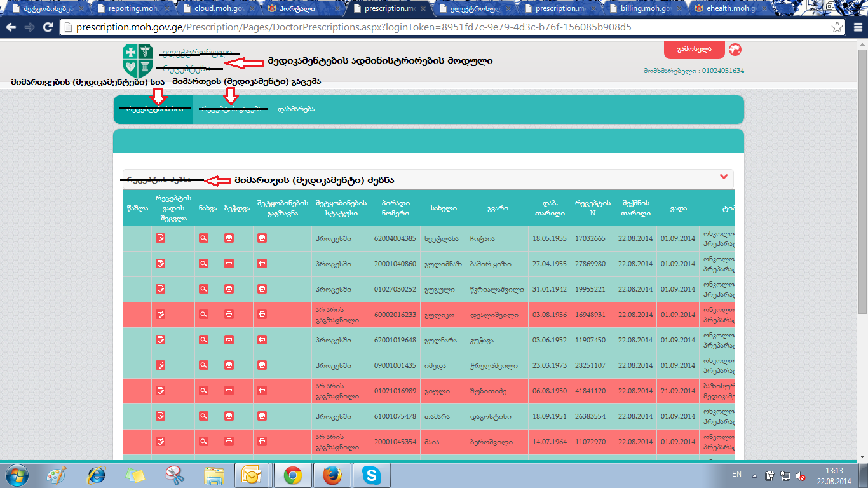The width and height of the screenshot is (868, 488).
Task: Click the URL address bar
Action: tap(445, 27)
